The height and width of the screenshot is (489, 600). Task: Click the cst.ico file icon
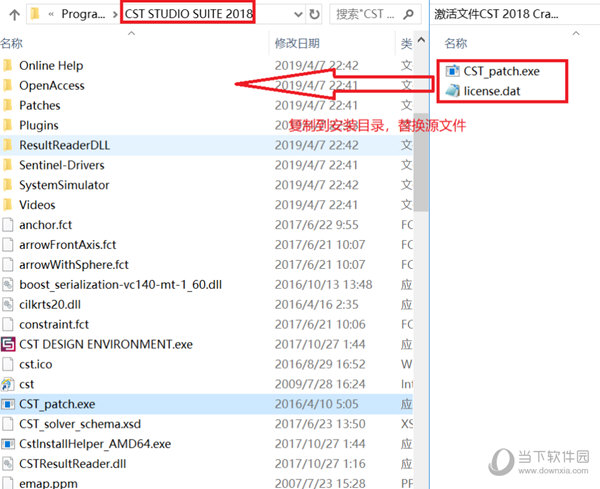pyautogui.click(x=8, y=364)
